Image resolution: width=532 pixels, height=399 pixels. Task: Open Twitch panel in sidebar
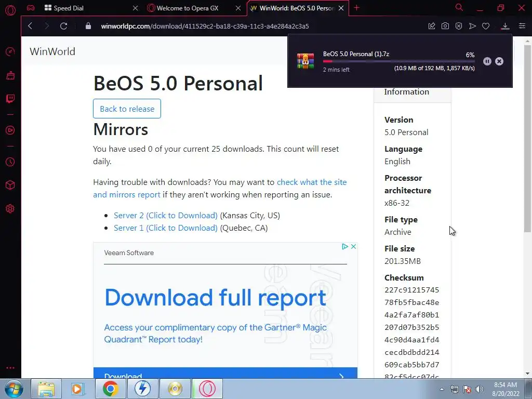[10, 99]
